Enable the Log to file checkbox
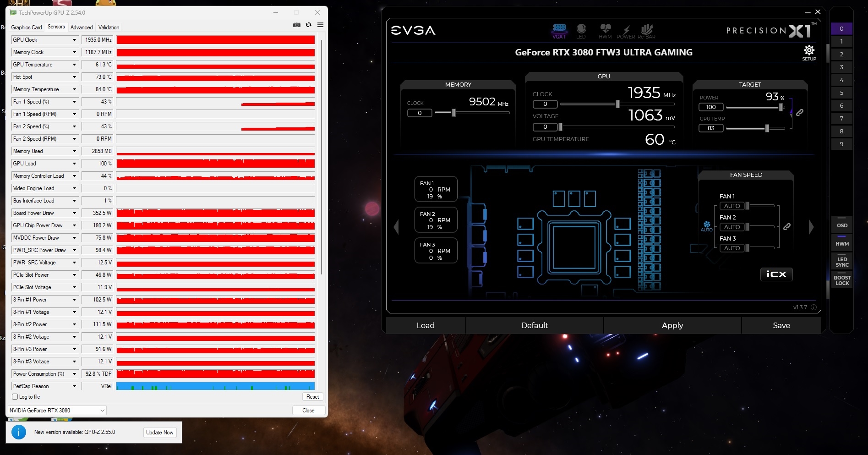 click(x=15, y=397)
